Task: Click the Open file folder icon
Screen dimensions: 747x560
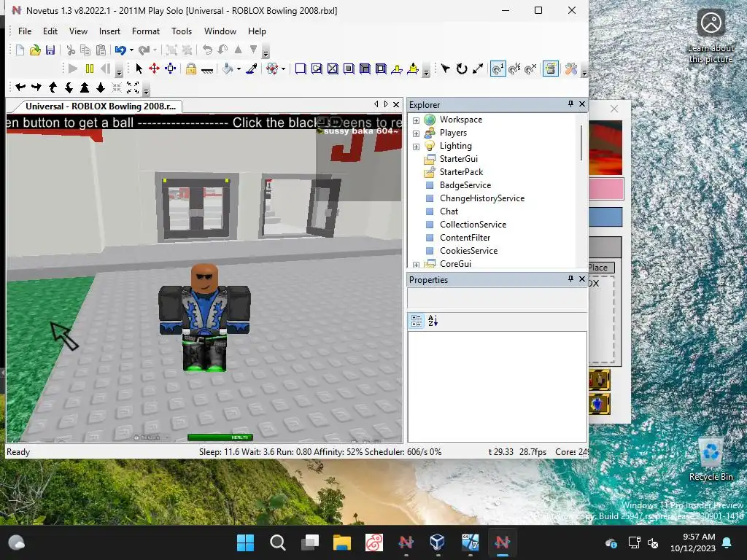Action: coord(35,50)
